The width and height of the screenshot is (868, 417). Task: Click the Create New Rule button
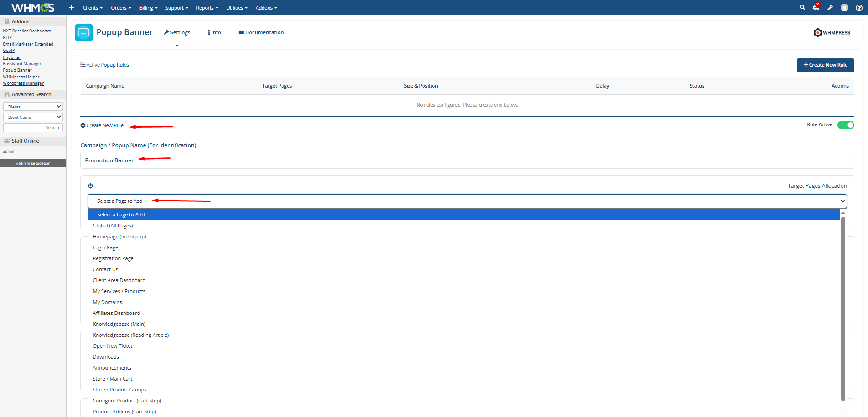[x=825, y=65]
